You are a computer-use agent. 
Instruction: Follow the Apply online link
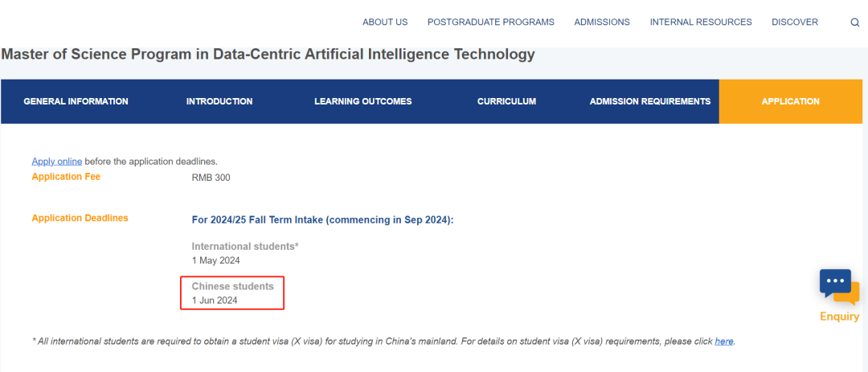(57, 161)
